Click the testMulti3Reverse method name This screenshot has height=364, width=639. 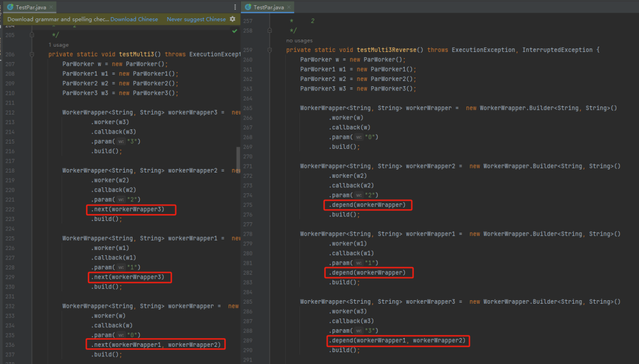click(x=386, y=50)
